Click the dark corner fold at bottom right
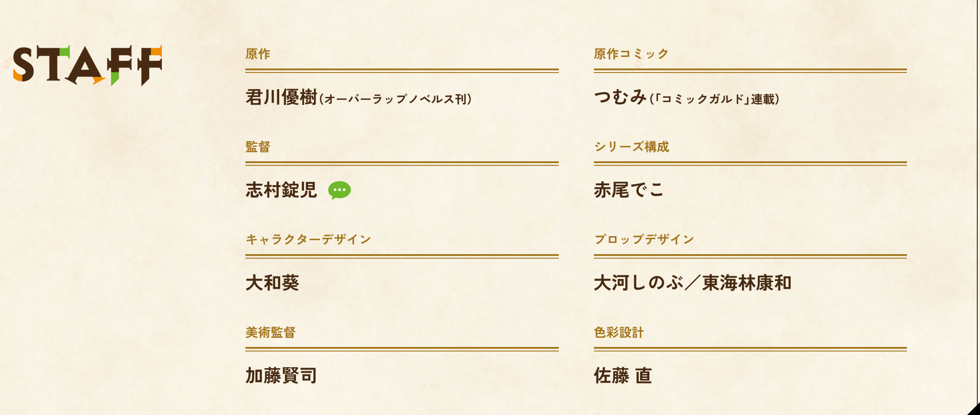This screenshot has width=980, height=415. tap(973, 408)
